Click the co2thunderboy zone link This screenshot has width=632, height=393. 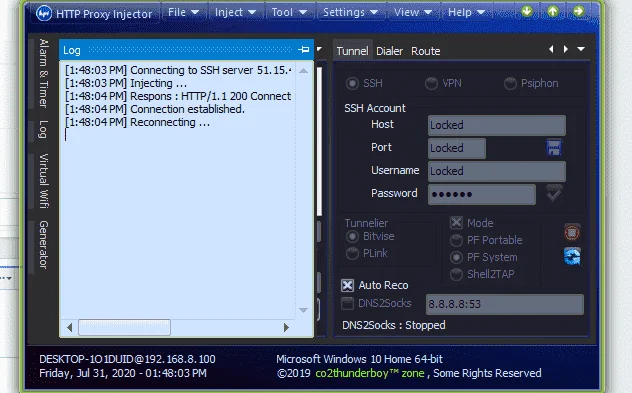[x=370, y=373]
